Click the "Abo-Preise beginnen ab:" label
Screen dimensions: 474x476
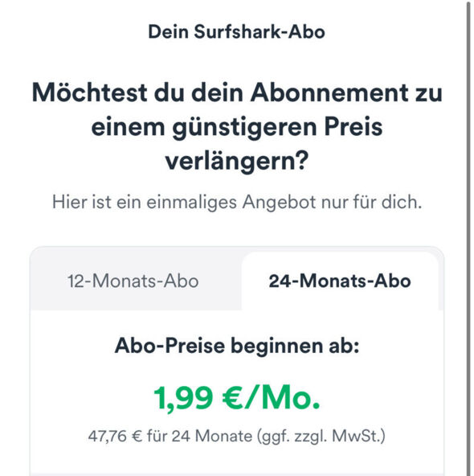tap(237, 346)
